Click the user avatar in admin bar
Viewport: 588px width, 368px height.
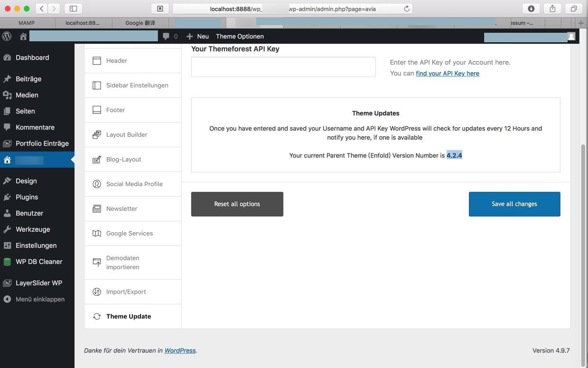571,36
